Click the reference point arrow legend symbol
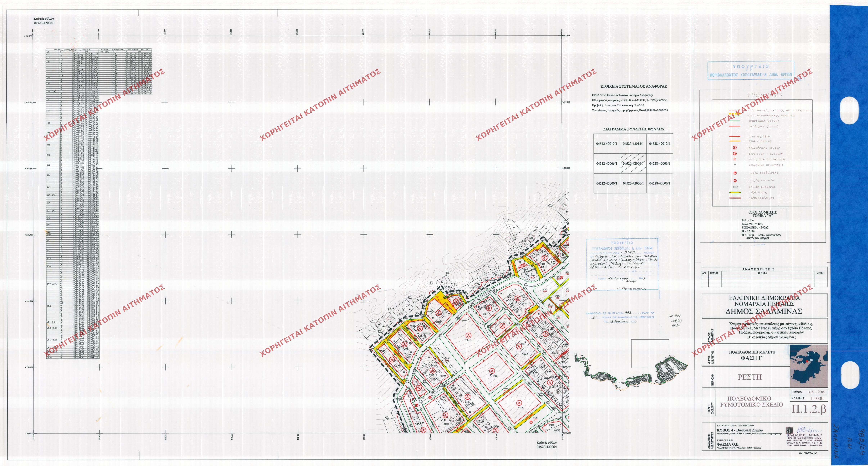The width and height of the screenshot is (868, 466). tap(735, 187)
